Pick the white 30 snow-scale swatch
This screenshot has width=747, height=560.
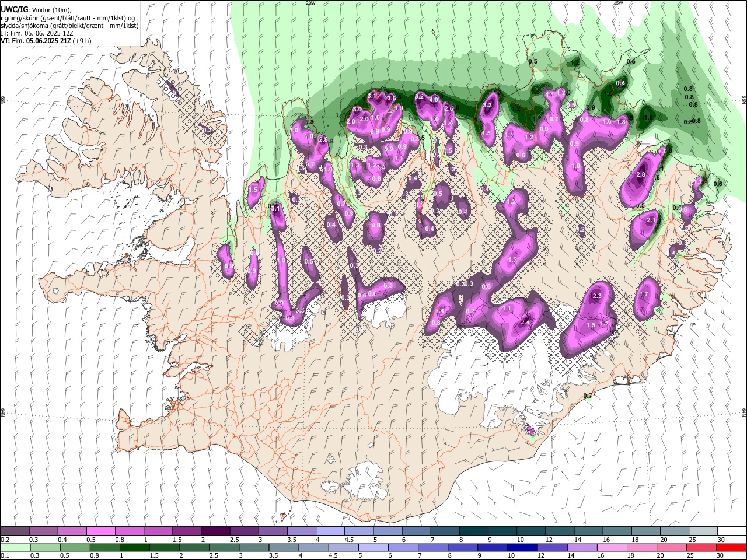pyautogui.click(x=731, y=531)
